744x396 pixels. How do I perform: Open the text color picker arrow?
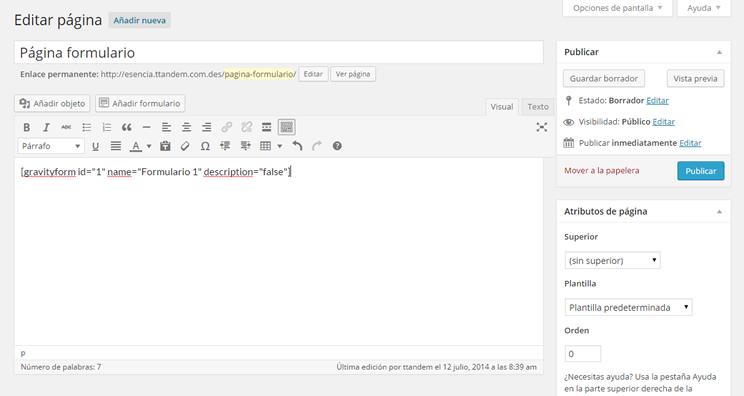[x=149, y=146]
